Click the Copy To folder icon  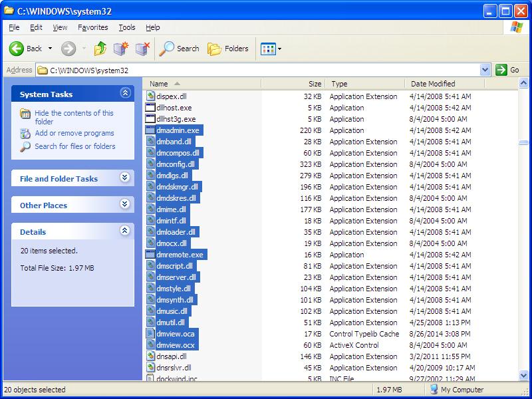coord(142,49)
